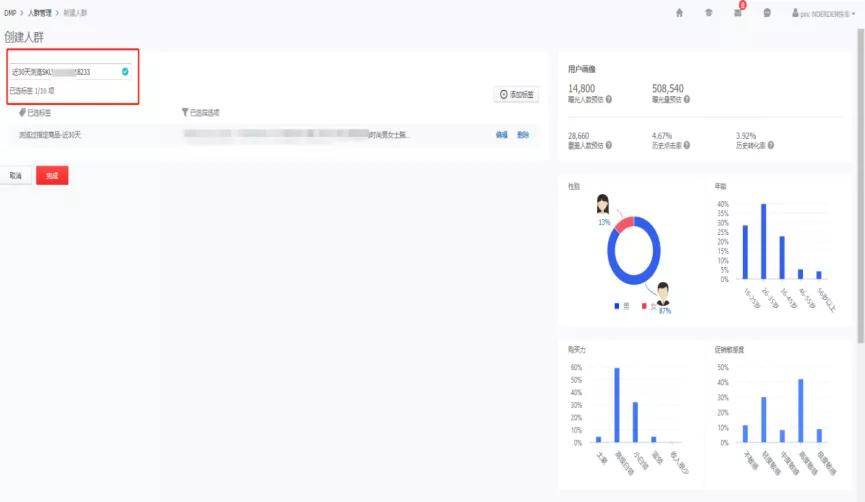Go to the home page icon
Viewport: 865px width, 502px height.
pos(680,13)
